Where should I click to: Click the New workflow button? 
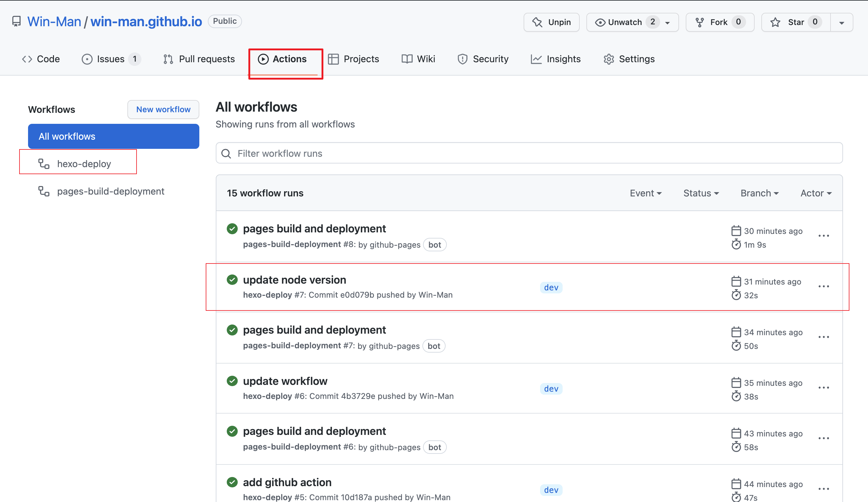163,109
